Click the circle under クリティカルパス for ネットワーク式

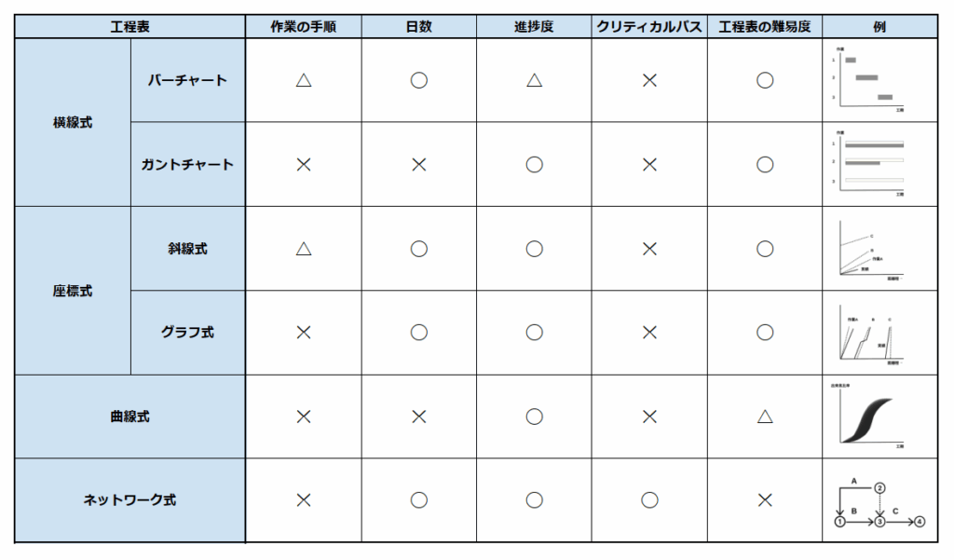649,500
